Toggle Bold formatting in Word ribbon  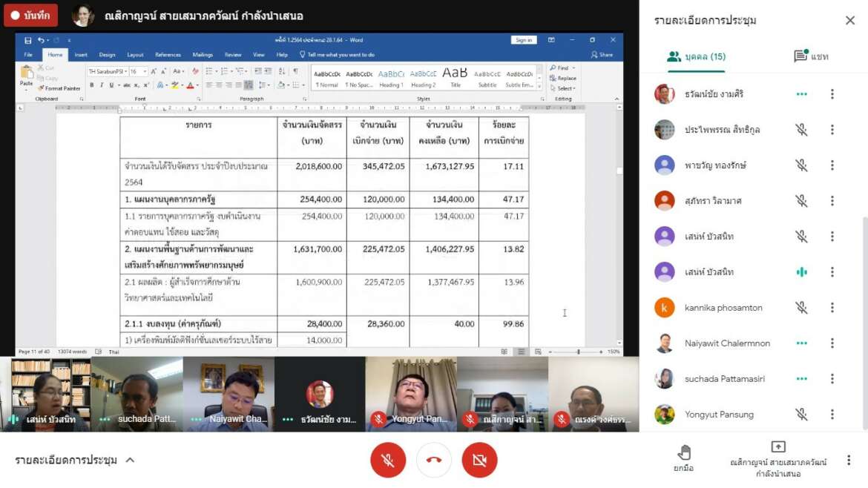point(92,85)
